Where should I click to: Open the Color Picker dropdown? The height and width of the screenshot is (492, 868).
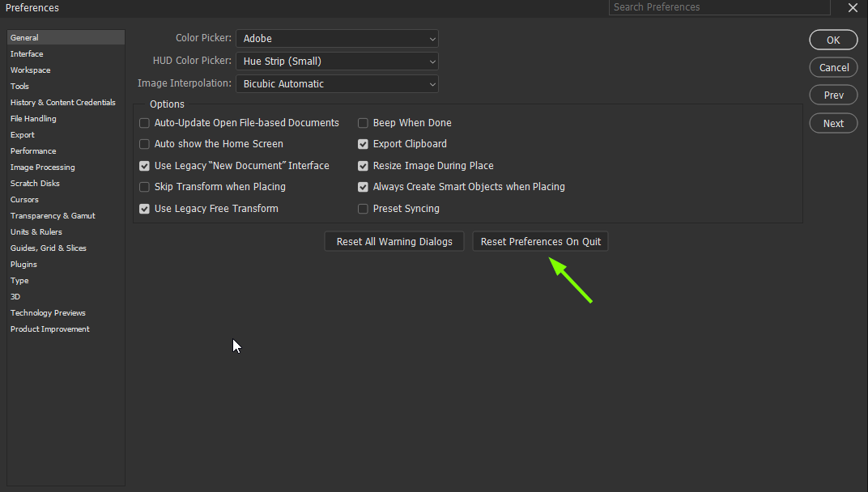pos(337,38)
